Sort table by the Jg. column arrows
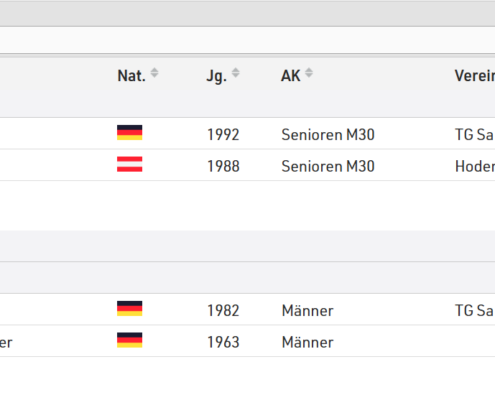 (x=236, y=73)
